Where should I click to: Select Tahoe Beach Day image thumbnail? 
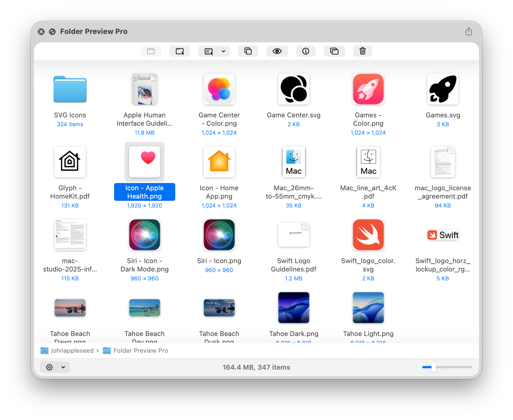pyautogui.click(x=145, y=308)
